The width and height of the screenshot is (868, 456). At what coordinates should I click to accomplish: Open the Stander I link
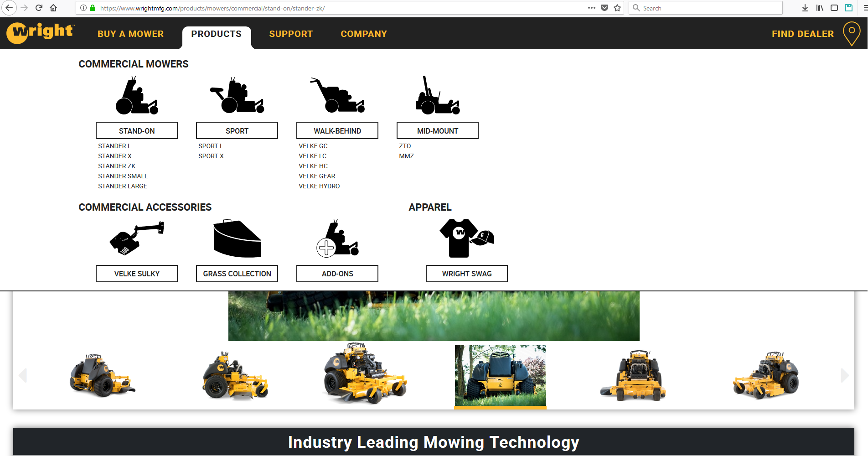click(114, 146)
